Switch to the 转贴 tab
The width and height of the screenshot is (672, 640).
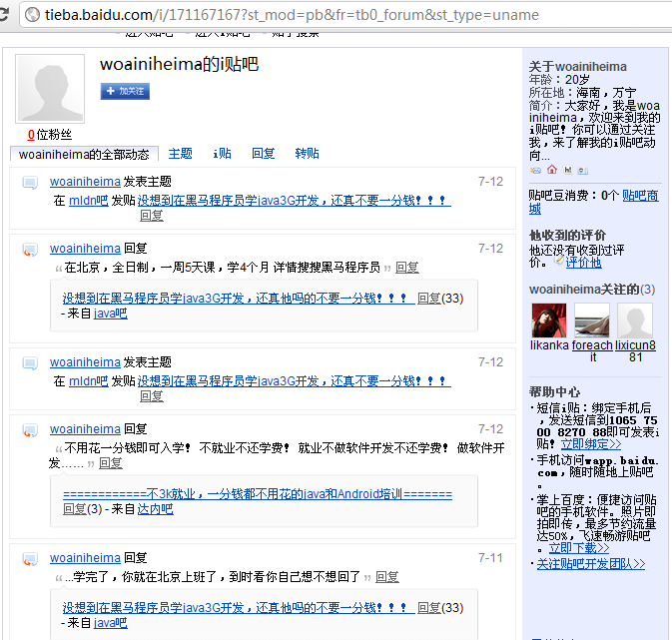pyautogui.click(x=307, y=154)
